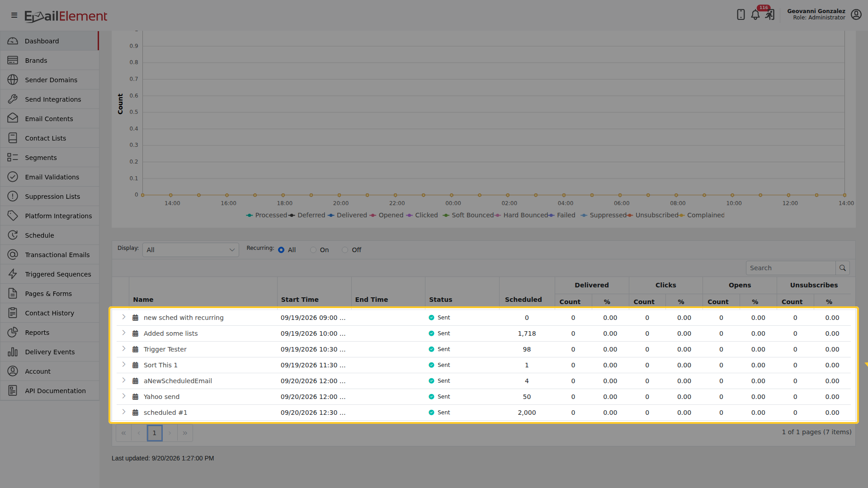
Task: Click the Send Integrations wrench icon
Action: coord(13,99)
